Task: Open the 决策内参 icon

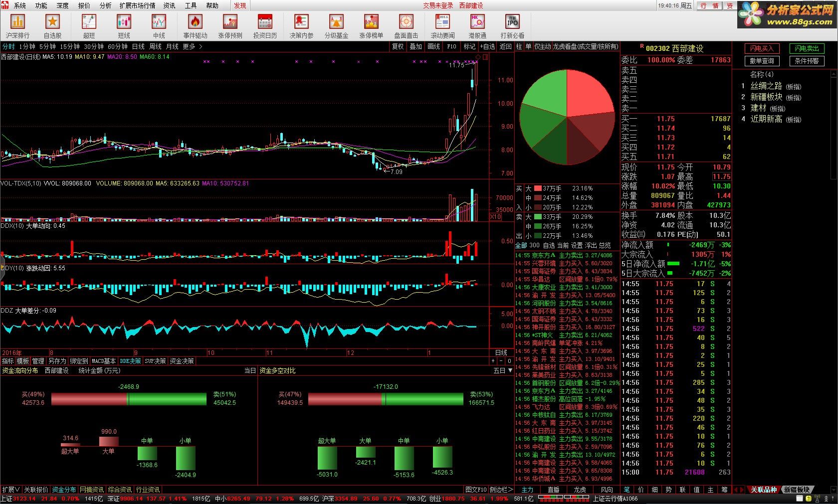Action: pos(301,26)
